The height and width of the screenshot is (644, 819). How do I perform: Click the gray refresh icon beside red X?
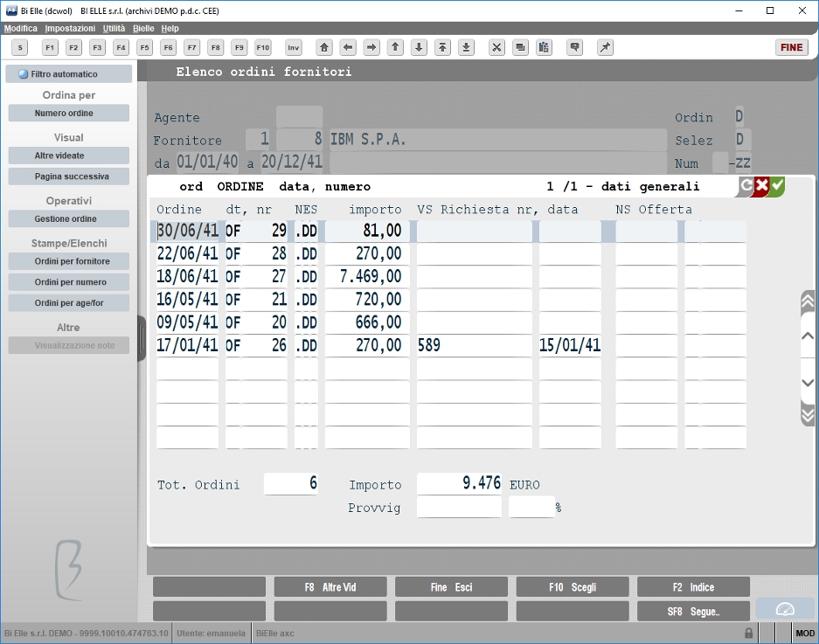746,185
